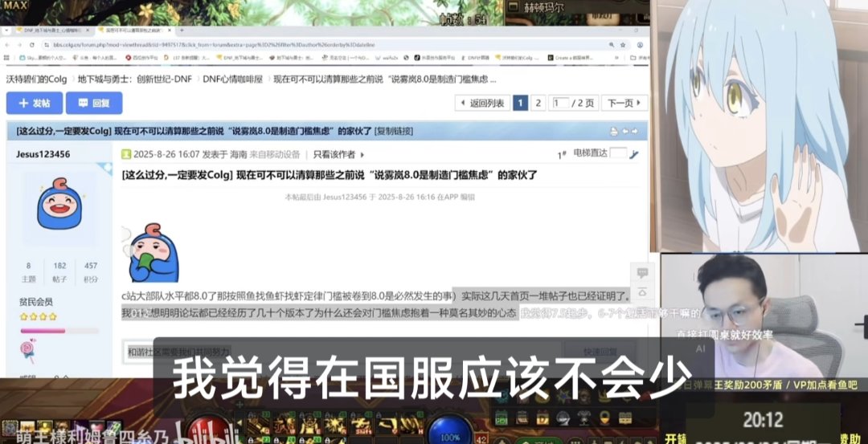Open 地下城与勇士:创新世纪-DNF breadcrumb
This screenshot has height=444, width=868.
(135, 79)
